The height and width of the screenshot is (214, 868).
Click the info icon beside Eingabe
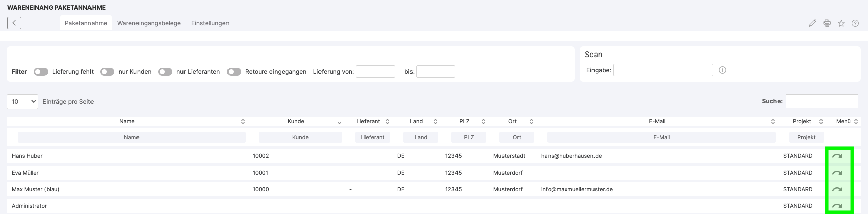(722, 70)
